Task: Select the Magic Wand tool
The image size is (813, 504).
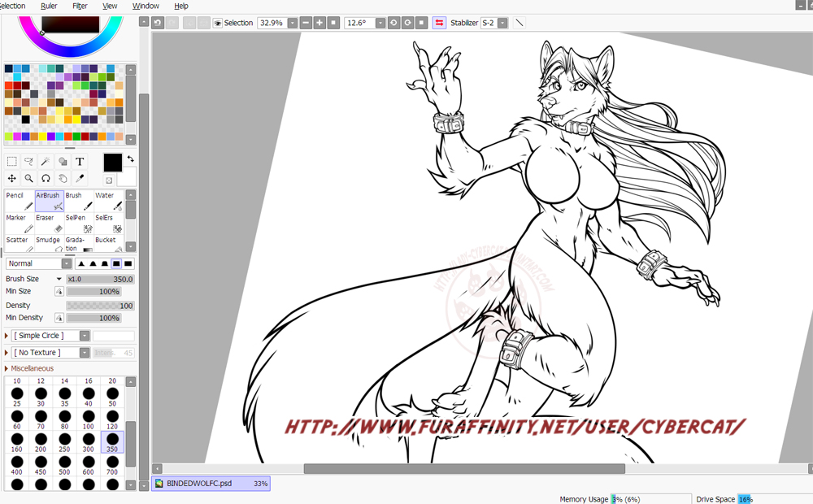Action: (x=46, y=162)
